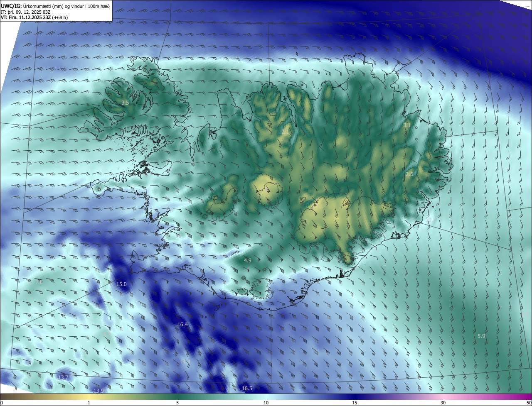The height and width of the screenshot is (406, 532).
Task: Click the 13.7 precipitation value
Action: click(x=63, y=377)
